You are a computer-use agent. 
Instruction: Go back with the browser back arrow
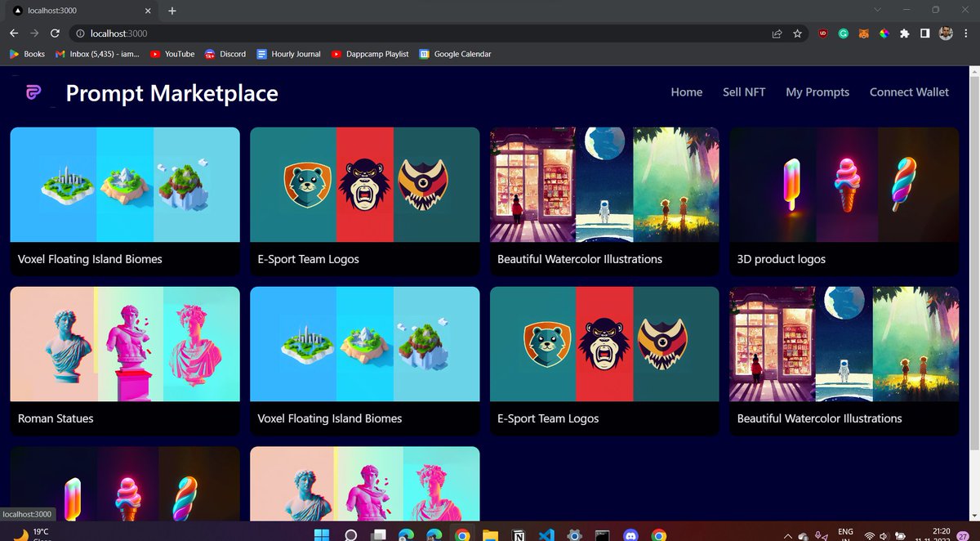(x=14, y=34)
